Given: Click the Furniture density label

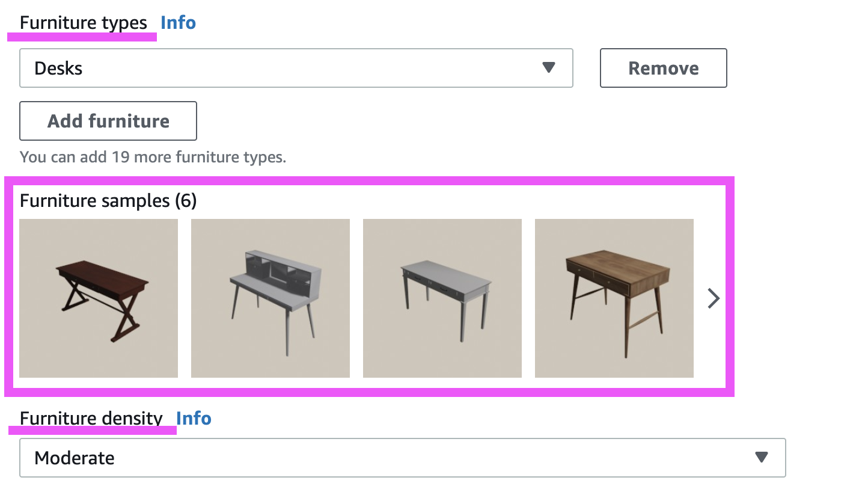Looking at the screenshot, I should tap(91, 418).
